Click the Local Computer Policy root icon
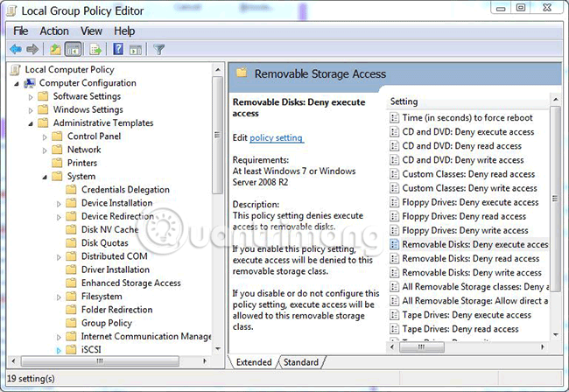This screenshot has height=392, width=569. [15, 69]
